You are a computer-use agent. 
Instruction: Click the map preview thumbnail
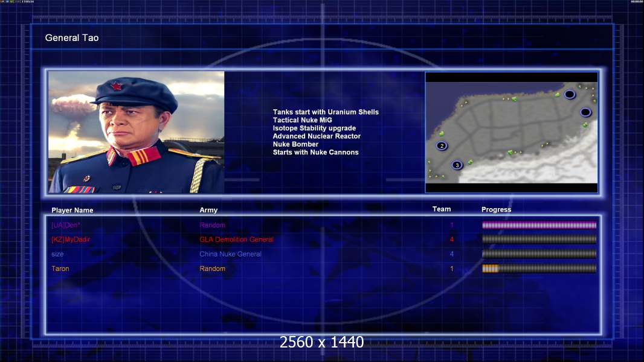(511, 132)
